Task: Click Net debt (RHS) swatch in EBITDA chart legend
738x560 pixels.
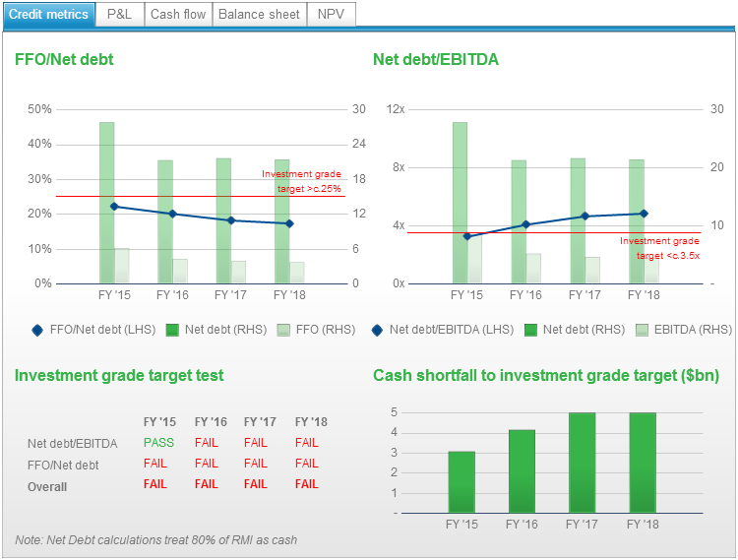Action: click(531, 331)
